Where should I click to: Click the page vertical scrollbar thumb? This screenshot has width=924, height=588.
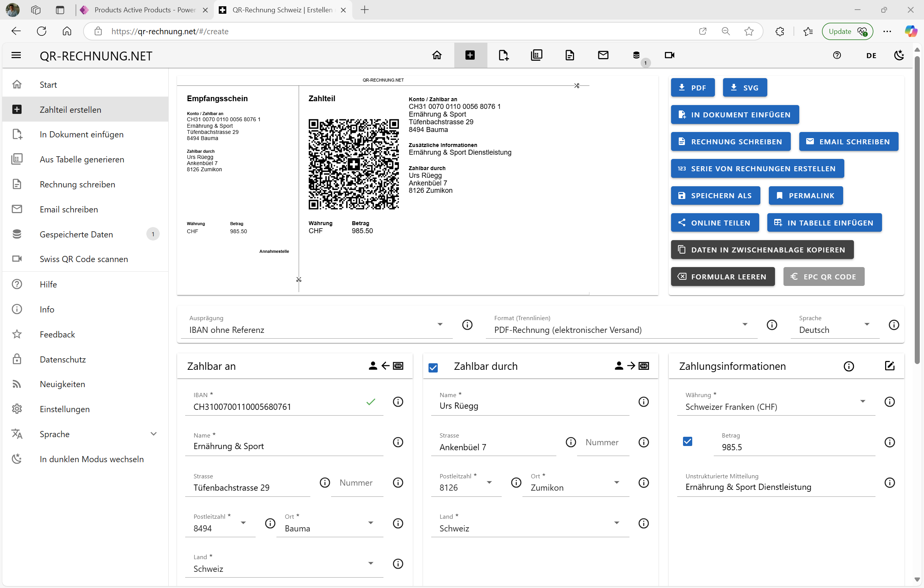(x=917, y=210)
